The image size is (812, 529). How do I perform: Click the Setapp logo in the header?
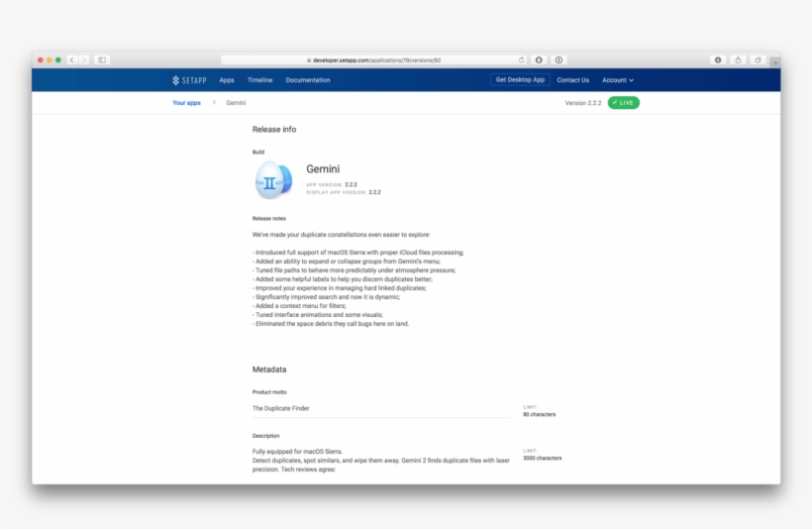pyautogui.click(x=189, y=80)
